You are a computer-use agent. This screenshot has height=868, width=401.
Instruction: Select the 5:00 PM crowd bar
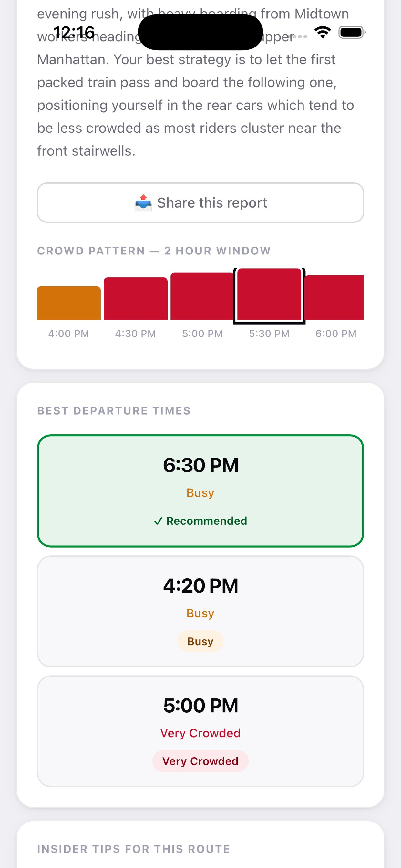202,296
